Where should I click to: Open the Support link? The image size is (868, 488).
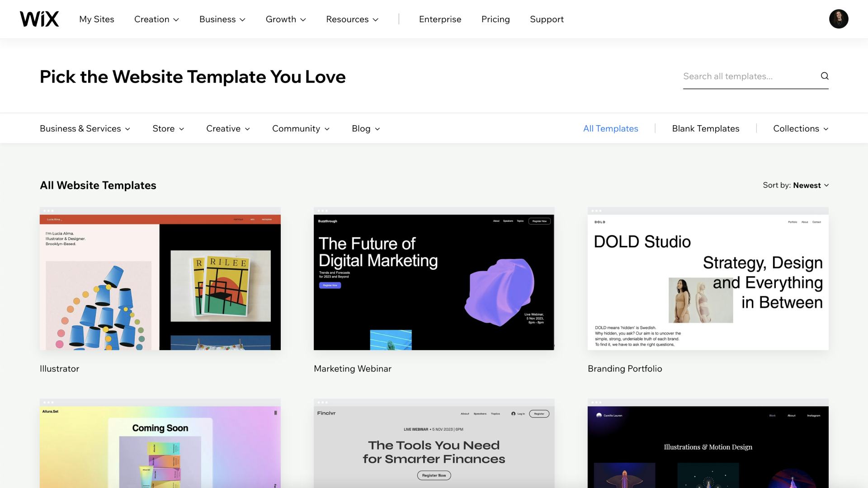547,19
